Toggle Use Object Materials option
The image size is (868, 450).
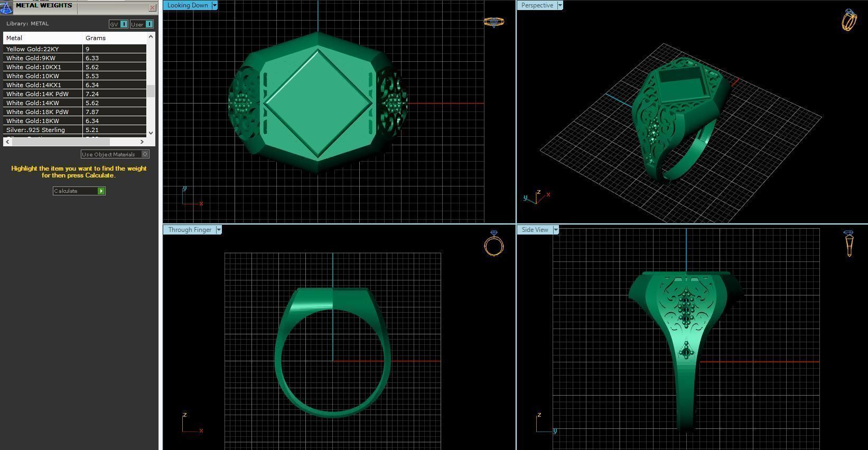click(115, 154)
